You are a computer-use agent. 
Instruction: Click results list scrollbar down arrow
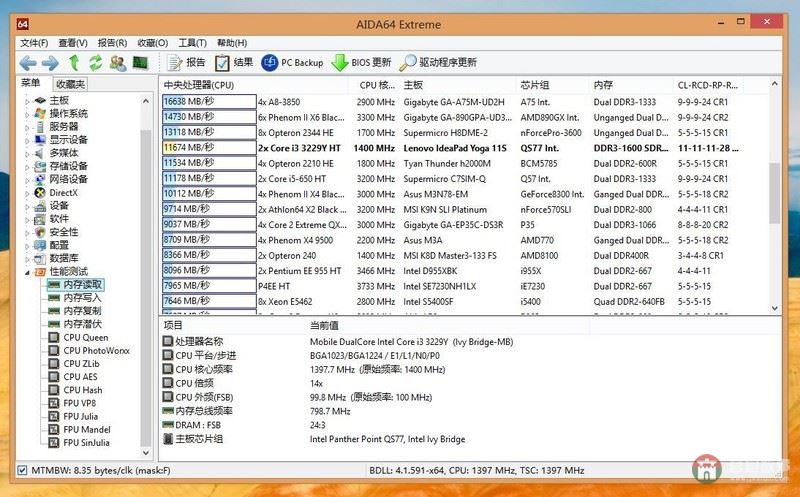pos(774,308)
